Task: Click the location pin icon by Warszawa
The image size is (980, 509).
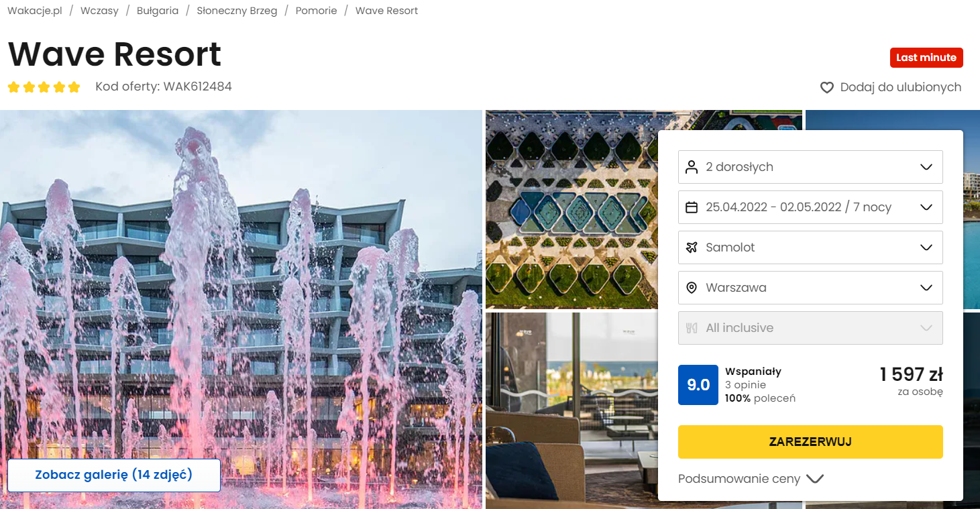Action: (x=692, y=288)
